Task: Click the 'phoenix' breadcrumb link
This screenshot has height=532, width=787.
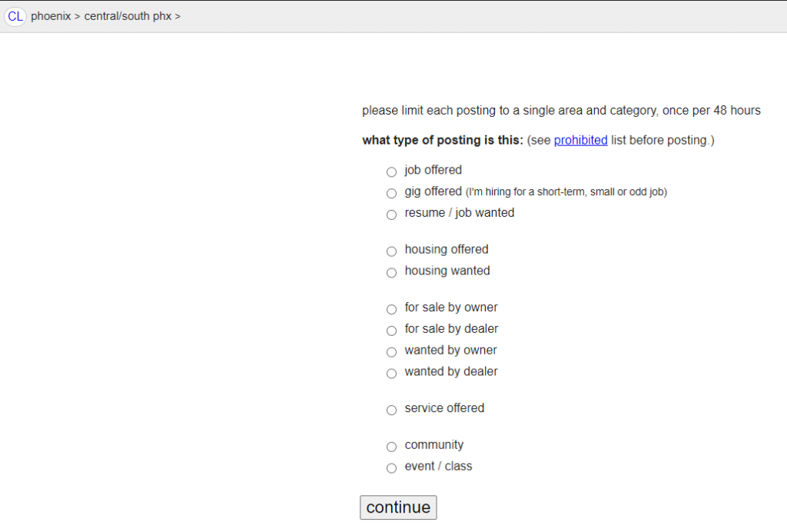Action: tap(51, 15)
